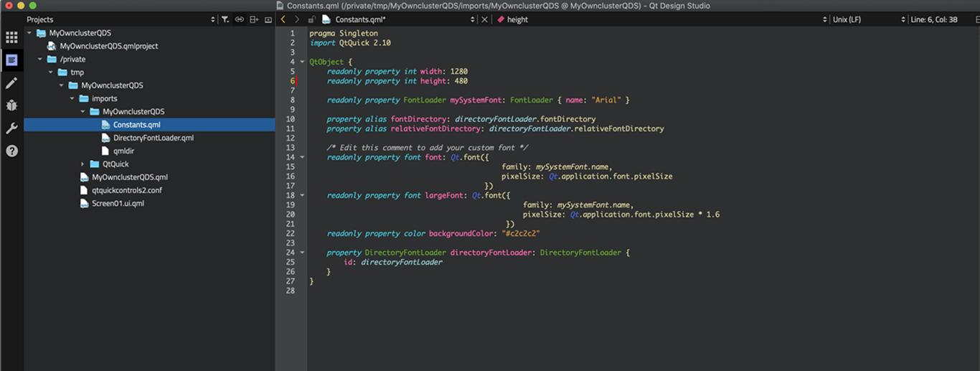Expand the QtQuick folder
Screen dimensions: 980x371
(83, 164)
